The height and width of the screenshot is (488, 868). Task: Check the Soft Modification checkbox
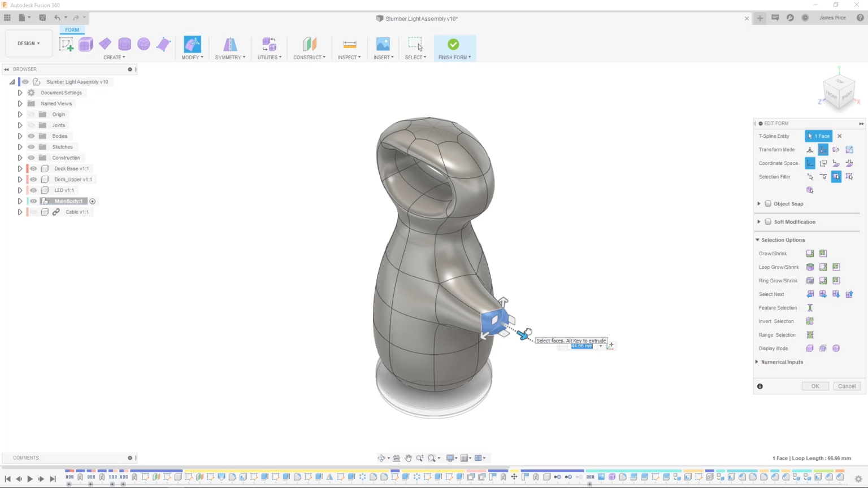point(768,221)
